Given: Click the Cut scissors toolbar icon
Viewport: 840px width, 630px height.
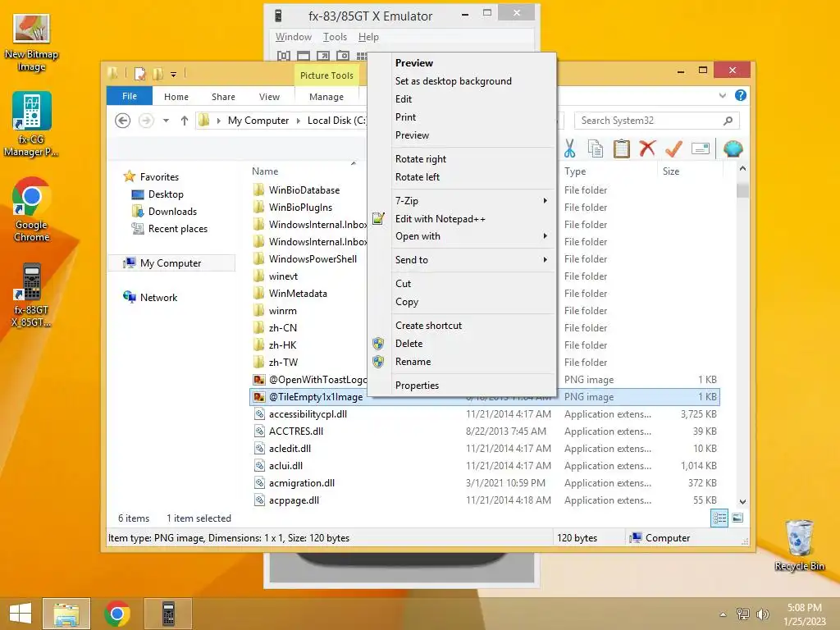Looking at the screenshot, I should click(569, 149).
